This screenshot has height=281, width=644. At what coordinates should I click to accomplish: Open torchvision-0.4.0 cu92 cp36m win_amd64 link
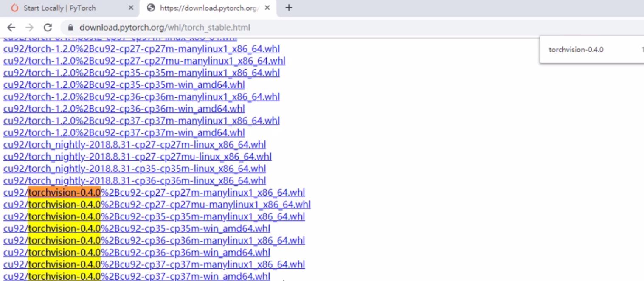click(137, 253)
